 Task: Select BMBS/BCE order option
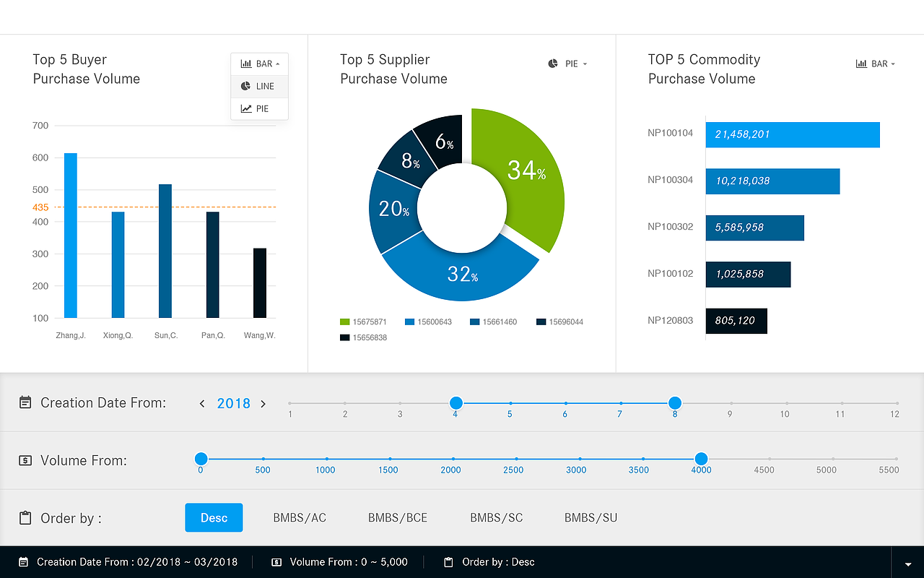[x=398, y=517]
